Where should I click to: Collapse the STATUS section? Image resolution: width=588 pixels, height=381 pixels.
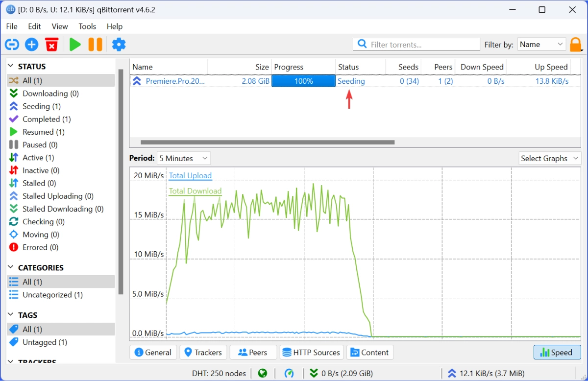click(x=11, y=66)
